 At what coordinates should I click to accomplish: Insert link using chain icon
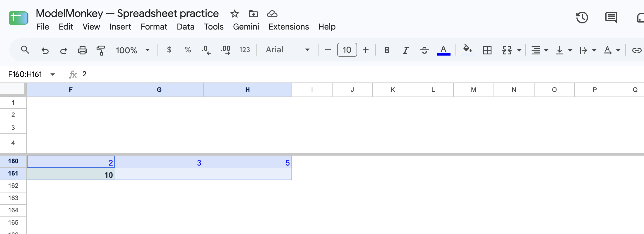tap(637, 50)
